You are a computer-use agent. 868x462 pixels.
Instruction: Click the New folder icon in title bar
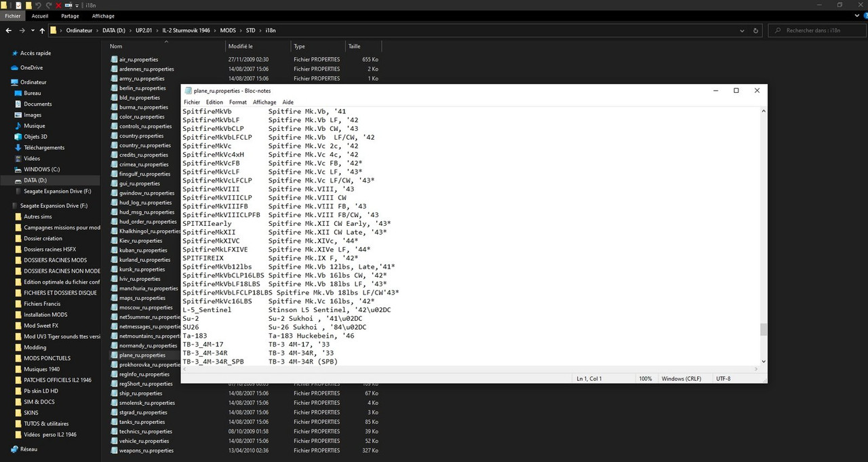click(28, 5)
